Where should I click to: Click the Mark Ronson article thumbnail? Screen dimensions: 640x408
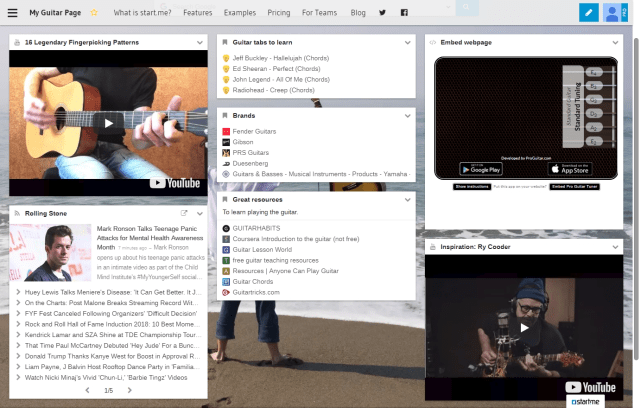pos(50,253)
